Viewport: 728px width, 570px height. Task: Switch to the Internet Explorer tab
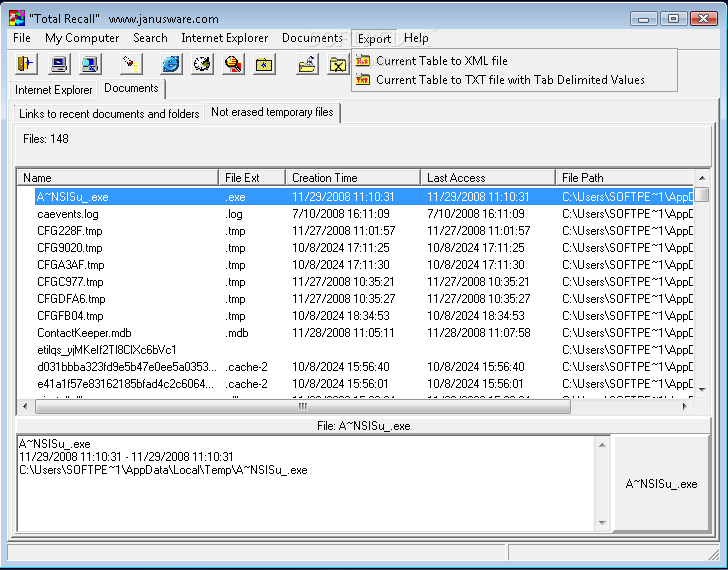(x=53, y=90)
